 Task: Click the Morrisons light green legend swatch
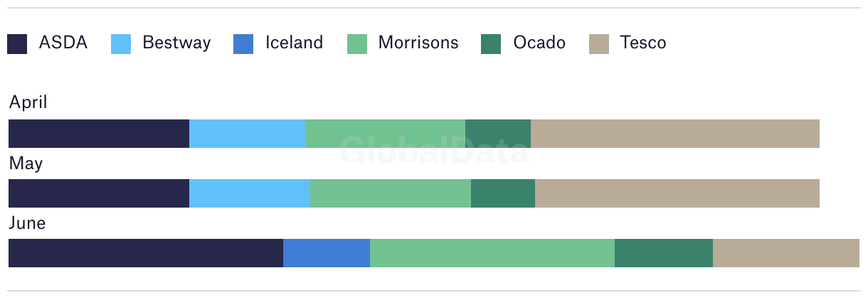pos(357,44)
